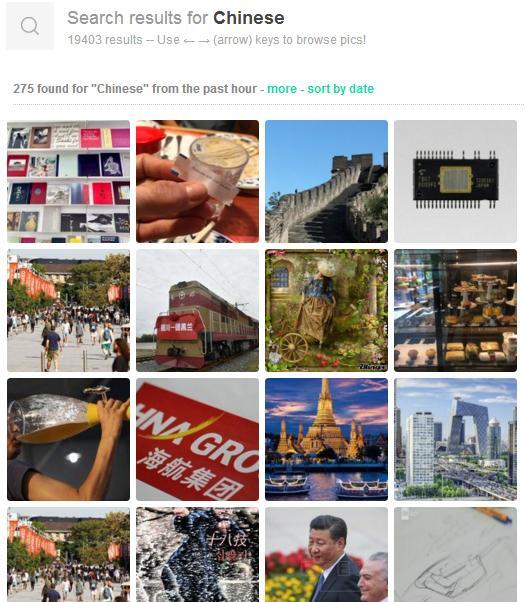Open the red locomotive train photo

point(197,310)
